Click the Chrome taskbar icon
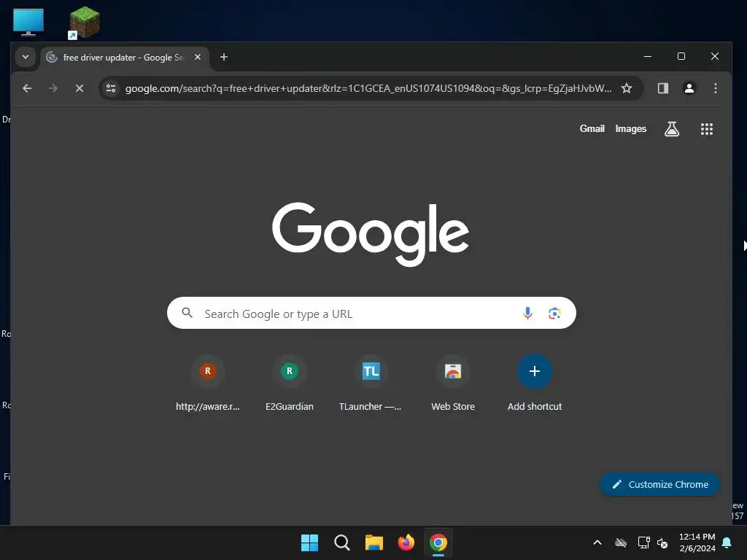The image size is (747, 560). coord(438,542)
